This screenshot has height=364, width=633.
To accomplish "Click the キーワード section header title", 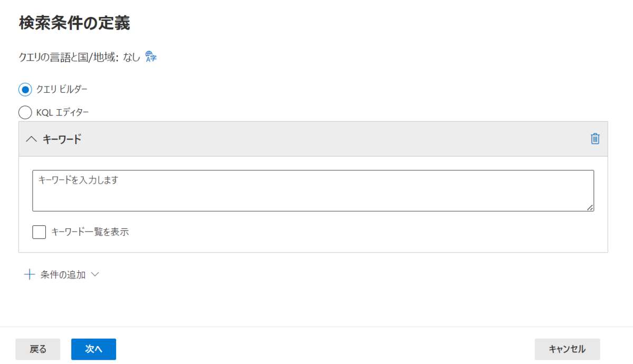I will tap(62, 139).
